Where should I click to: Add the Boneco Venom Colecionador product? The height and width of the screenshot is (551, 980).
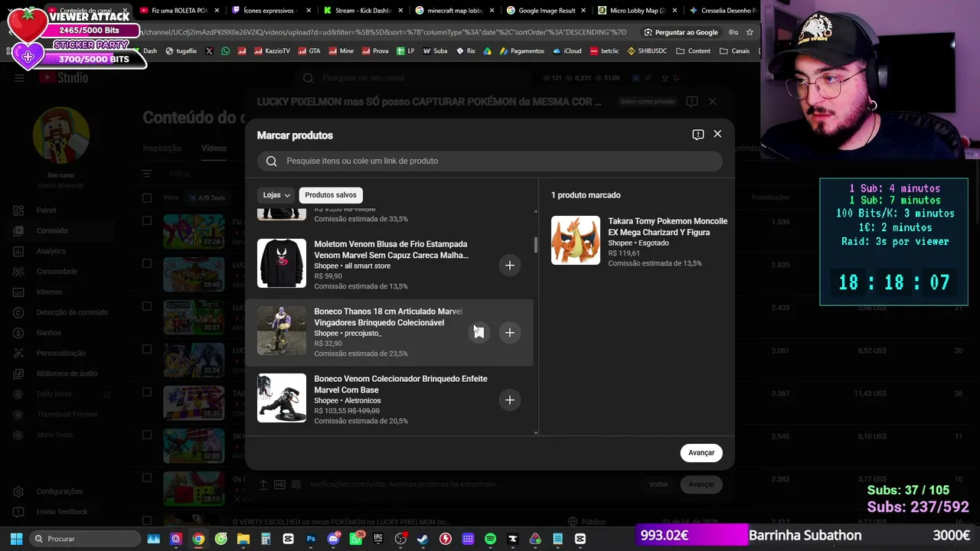[510, 399]
